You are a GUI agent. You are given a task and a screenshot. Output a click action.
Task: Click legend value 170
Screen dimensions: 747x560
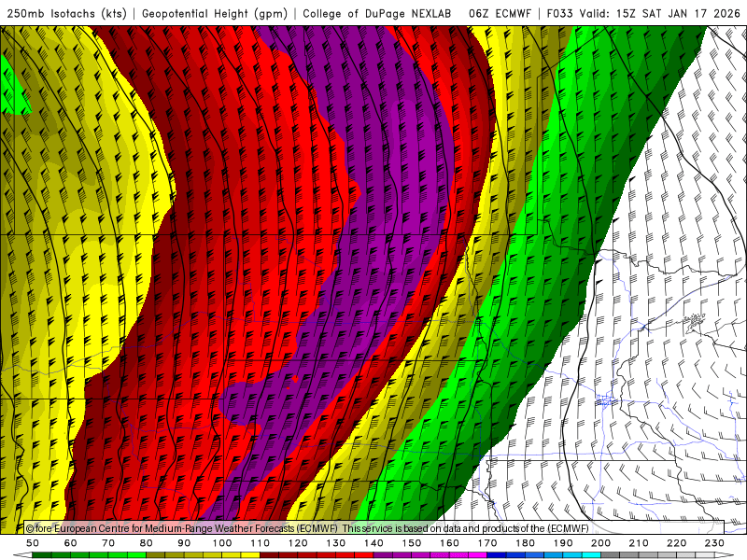[x=487, y=543]
